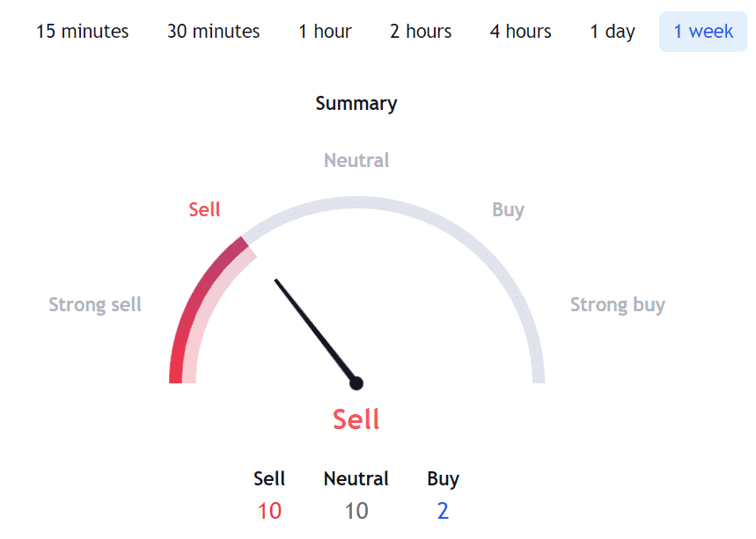Click the Neutral label above gauge

(356, 160)
